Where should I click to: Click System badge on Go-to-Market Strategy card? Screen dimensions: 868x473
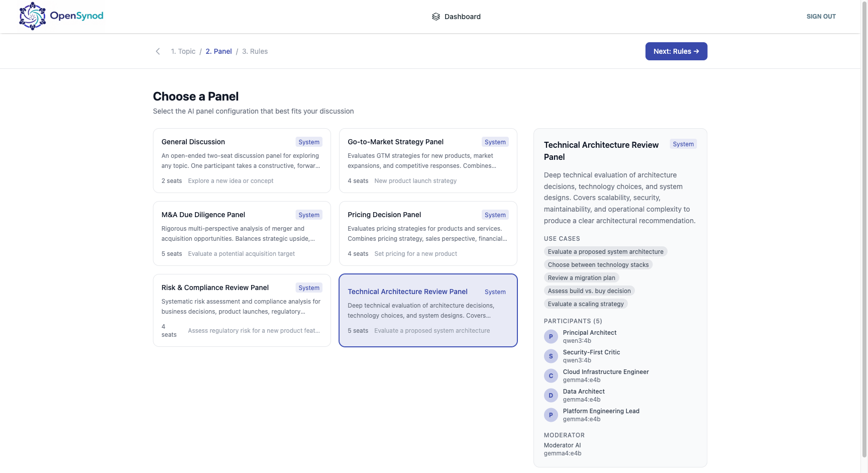tap(495, 142)
